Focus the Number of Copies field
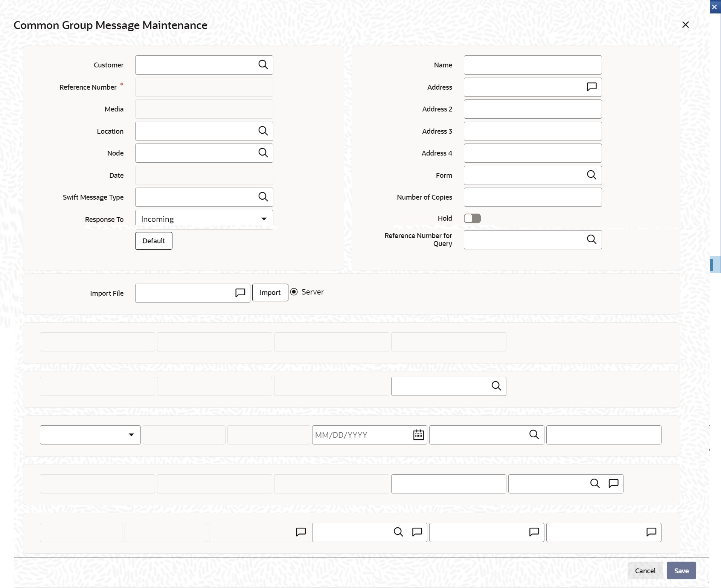This screenshot has width=721, height=588. (x=533, y=197)
